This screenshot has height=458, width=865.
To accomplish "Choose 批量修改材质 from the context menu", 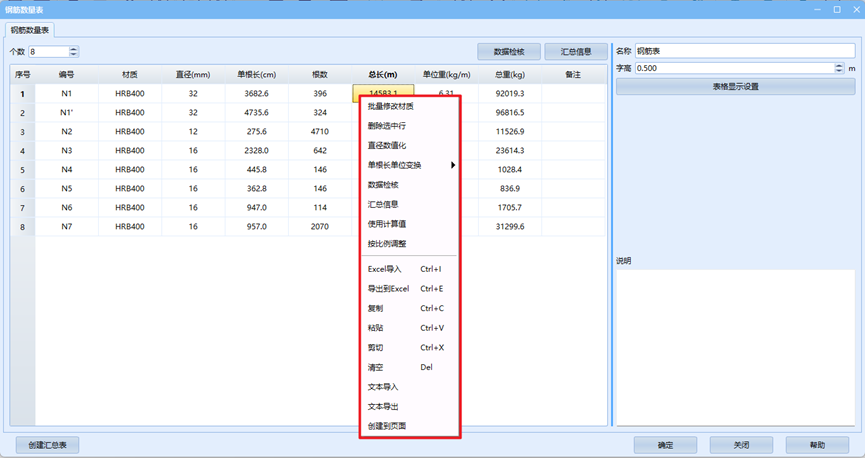I will [390, 106].
